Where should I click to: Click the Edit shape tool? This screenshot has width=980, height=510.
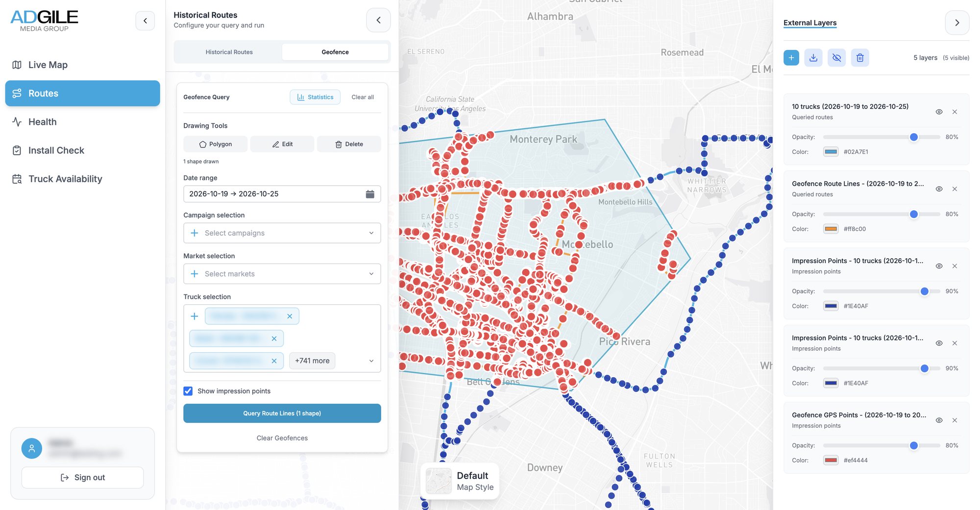pos(282,144)
